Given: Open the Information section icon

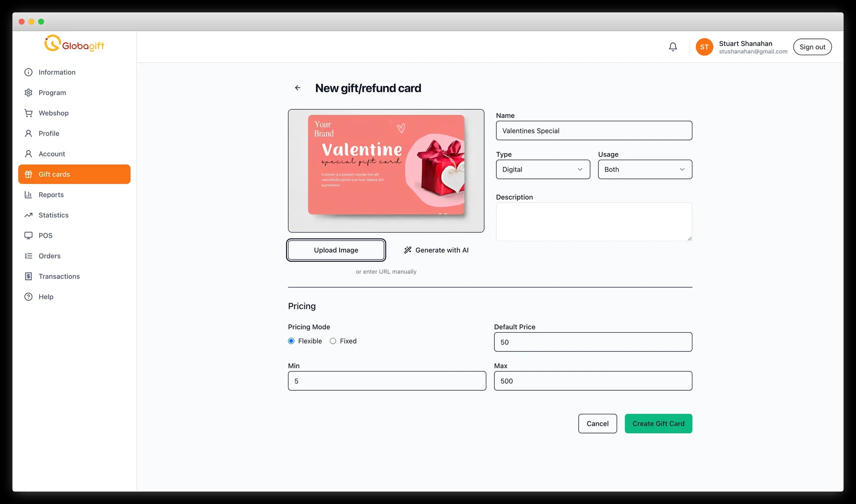Looking at the screenshot, I should coord(29,72).
